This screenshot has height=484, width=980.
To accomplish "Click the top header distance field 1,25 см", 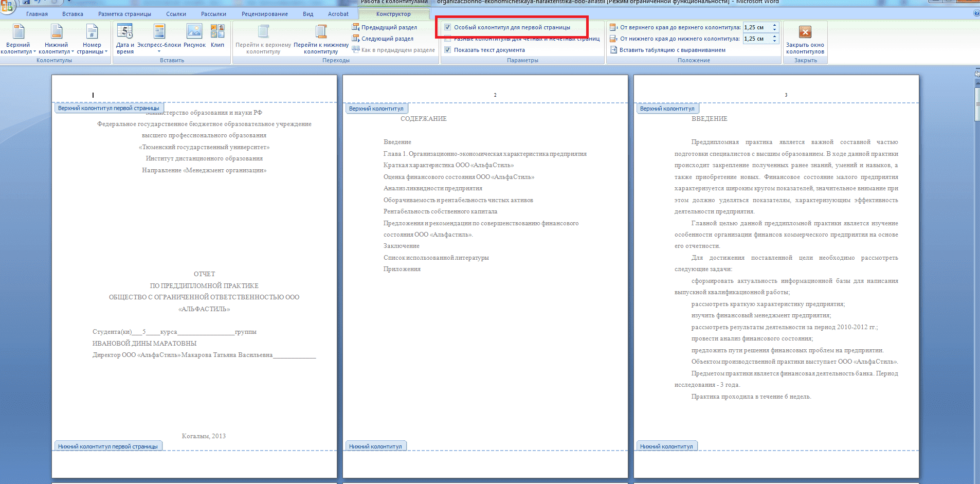I will [757, 27].
